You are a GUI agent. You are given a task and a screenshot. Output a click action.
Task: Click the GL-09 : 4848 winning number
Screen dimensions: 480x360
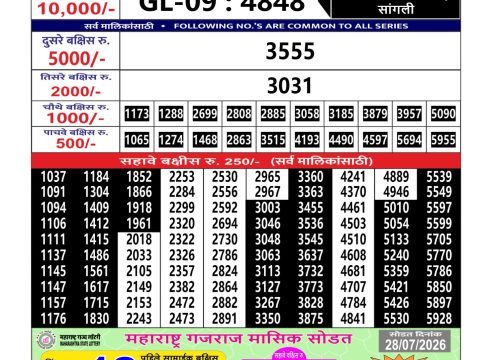222,6
